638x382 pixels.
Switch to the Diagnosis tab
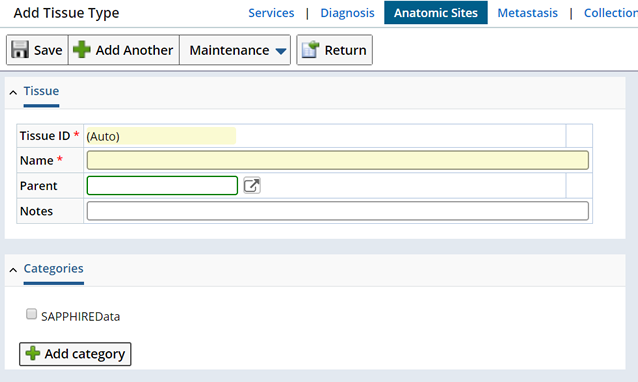point(347,13)
